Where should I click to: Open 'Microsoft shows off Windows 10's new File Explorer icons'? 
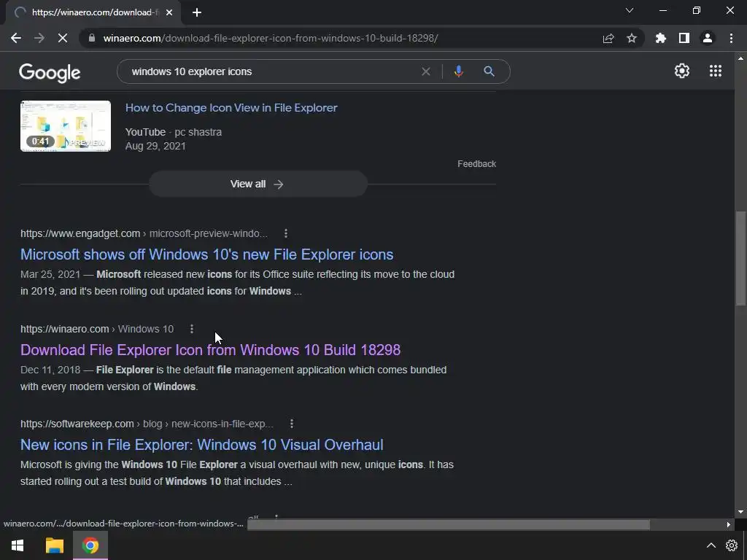[206, 254]
